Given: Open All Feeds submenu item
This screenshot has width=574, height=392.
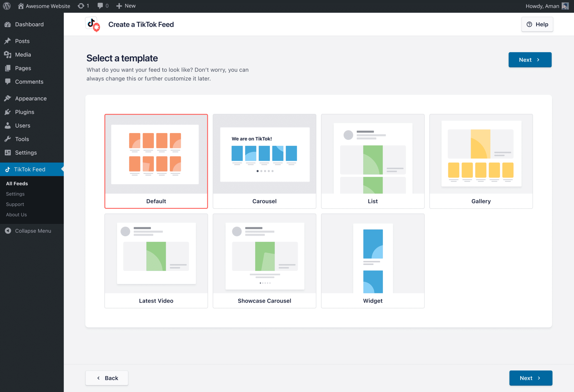Looking at the screenshot, I should pyautogui.click(x=17, y=184).
